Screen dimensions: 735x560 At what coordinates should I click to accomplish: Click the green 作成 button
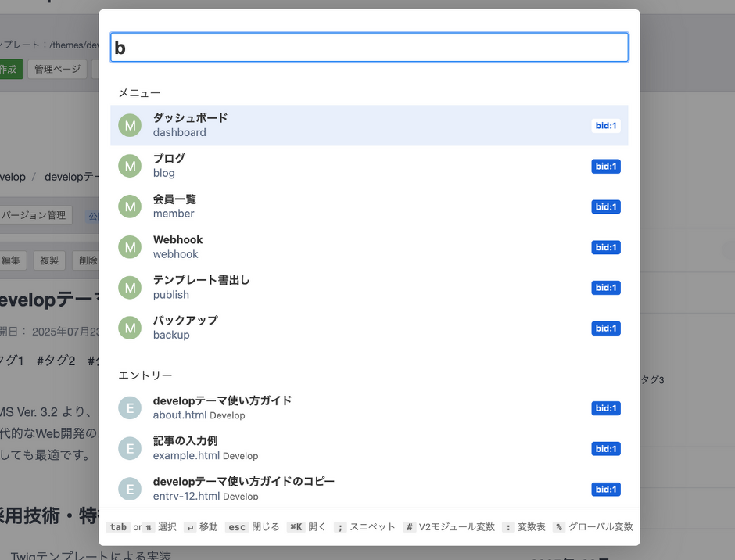coord(11,69)
